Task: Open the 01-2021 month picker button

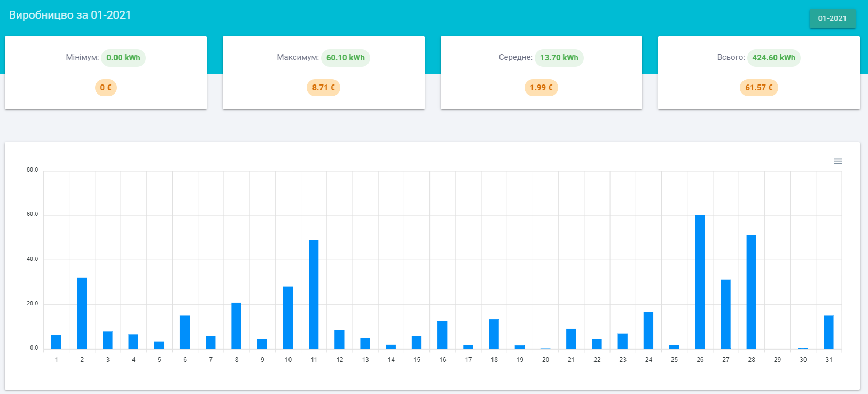Action: pyautogui.click(x=832, y=18)
